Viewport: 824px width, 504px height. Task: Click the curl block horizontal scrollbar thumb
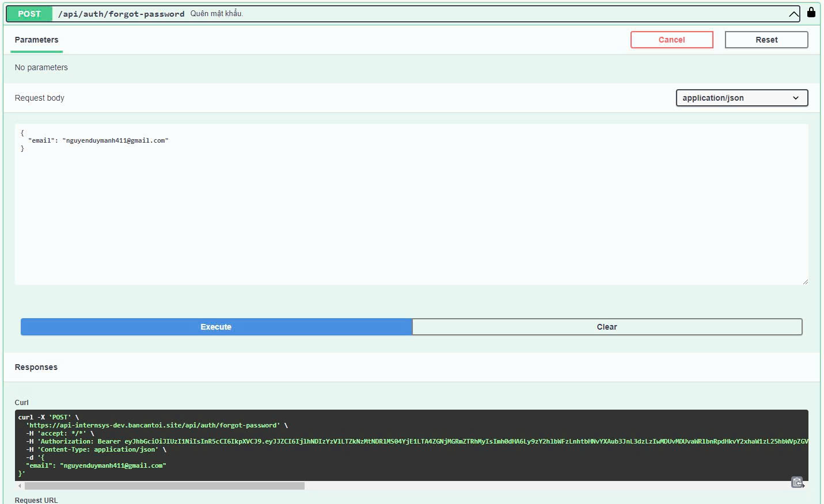[x=164, y=486]
